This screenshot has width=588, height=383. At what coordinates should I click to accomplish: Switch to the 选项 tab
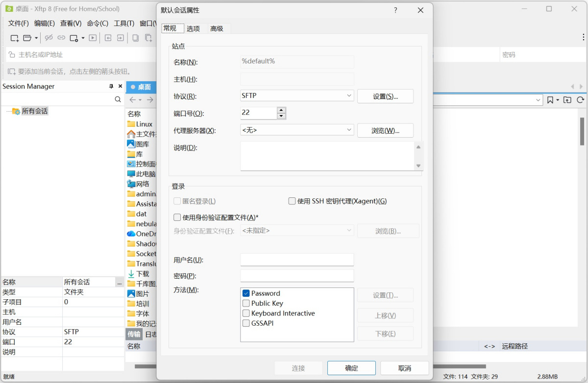pos(193,28)
